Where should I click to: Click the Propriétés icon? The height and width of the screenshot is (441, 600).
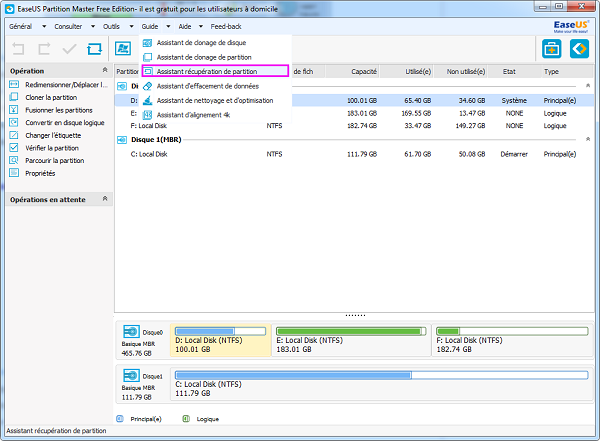[14, 173]
